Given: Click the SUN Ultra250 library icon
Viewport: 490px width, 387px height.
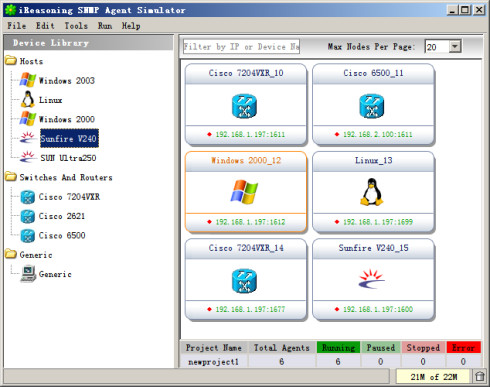Looking at the screenshot, I should [28, 157].
